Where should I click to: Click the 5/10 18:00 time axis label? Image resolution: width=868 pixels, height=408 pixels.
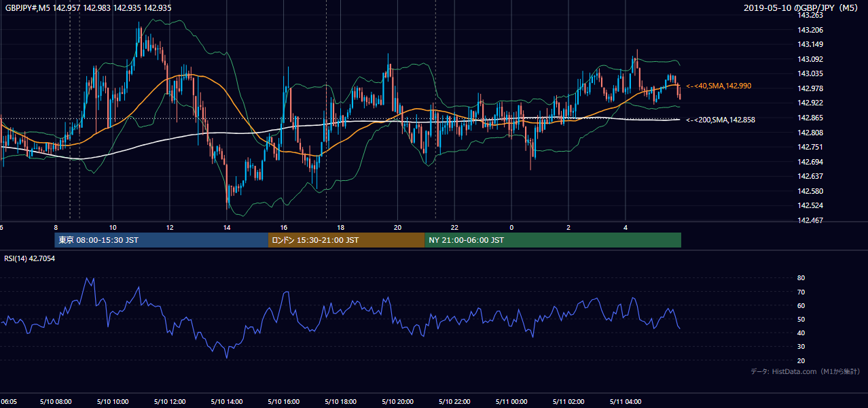[x=341, y=402]
